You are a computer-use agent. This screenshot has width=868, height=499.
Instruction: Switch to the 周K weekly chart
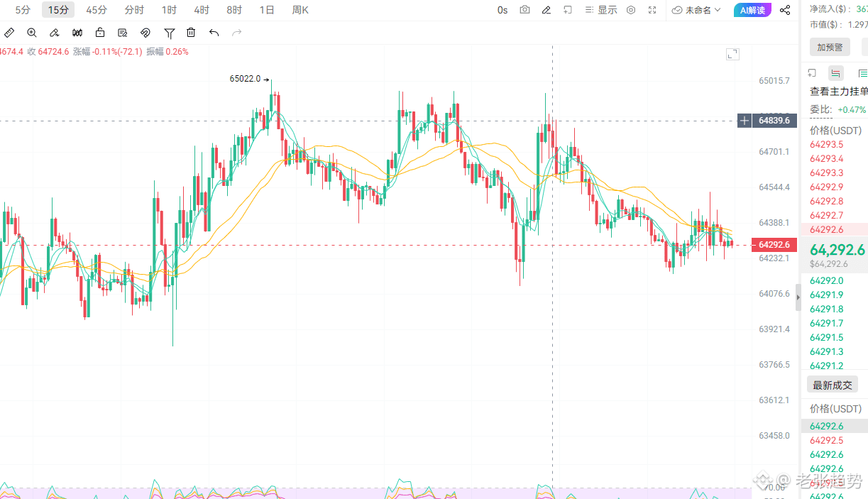click(x=300, y=10)
